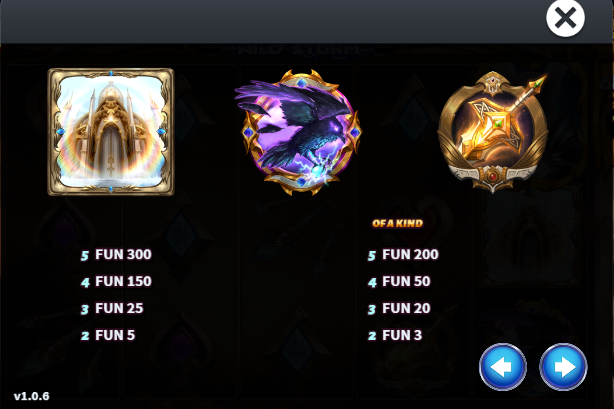614x409 pixels.
Task: Click the faded WILD STORM title
Action: tap(302, 50)
